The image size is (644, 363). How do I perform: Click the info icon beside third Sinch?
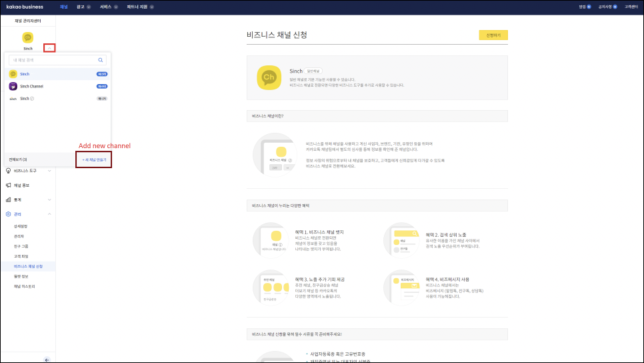click(32, 99)
